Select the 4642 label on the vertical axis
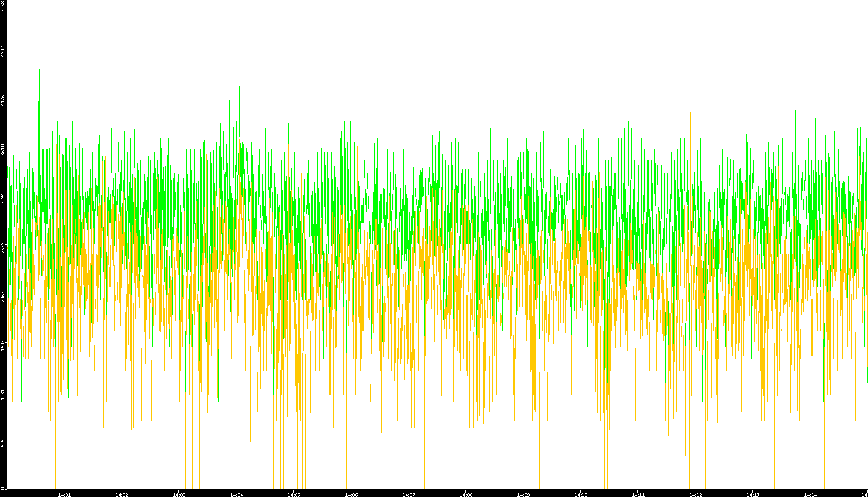The image size is (868, 497). 3,52
